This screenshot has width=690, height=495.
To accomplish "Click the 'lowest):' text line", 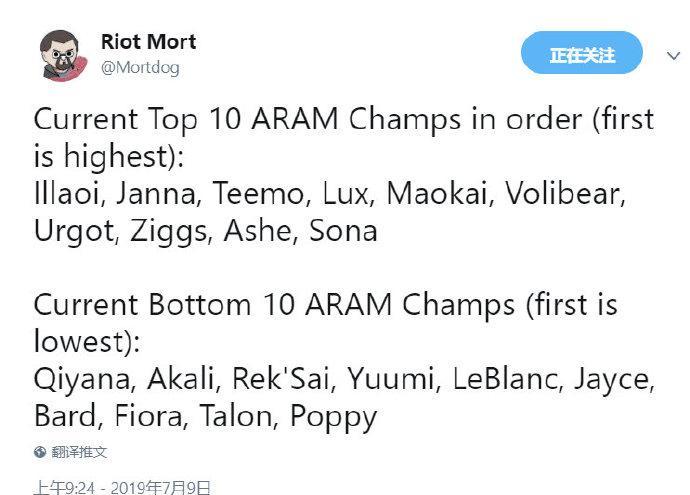I will pos(87,341).
